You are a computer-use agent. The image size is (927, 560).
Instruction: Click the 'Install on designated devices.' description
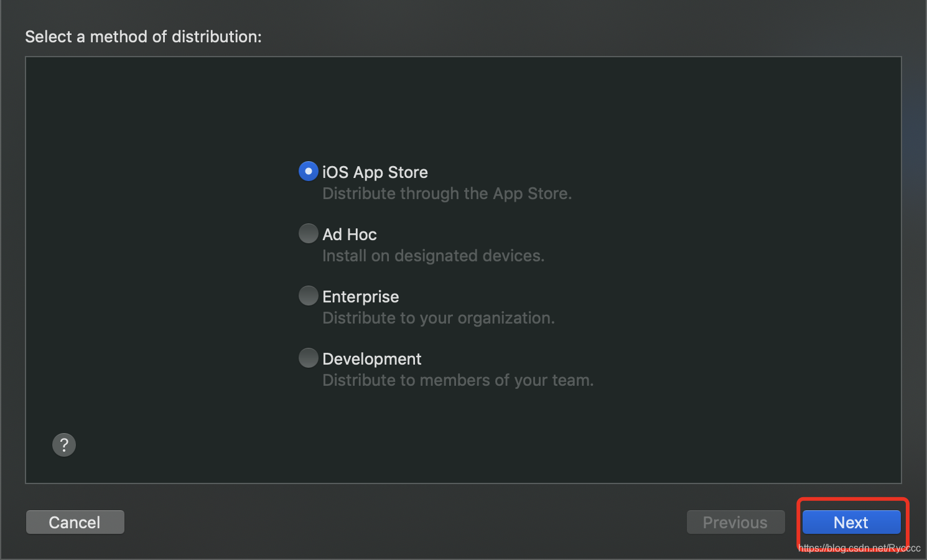pos(433,256)
